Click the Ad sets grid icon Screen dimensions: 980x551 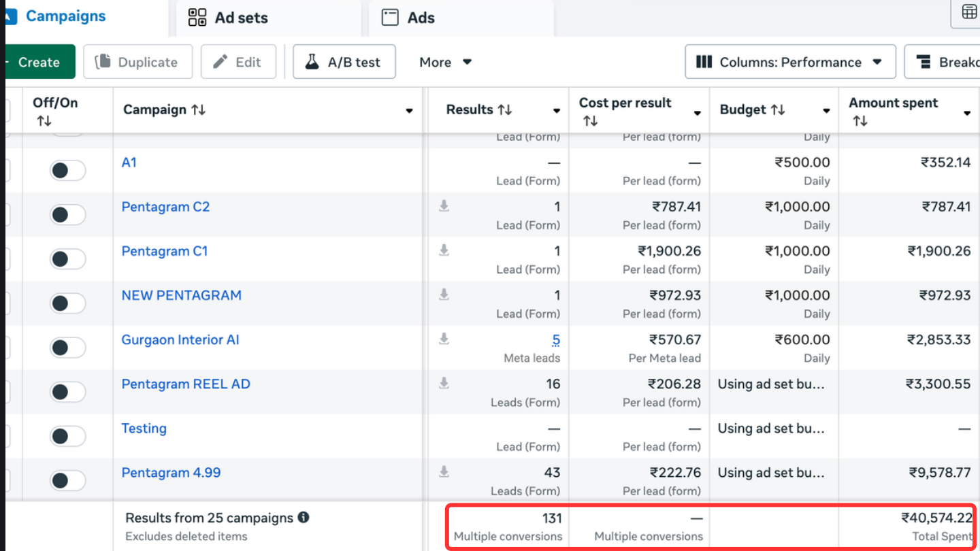click(197, 18)
